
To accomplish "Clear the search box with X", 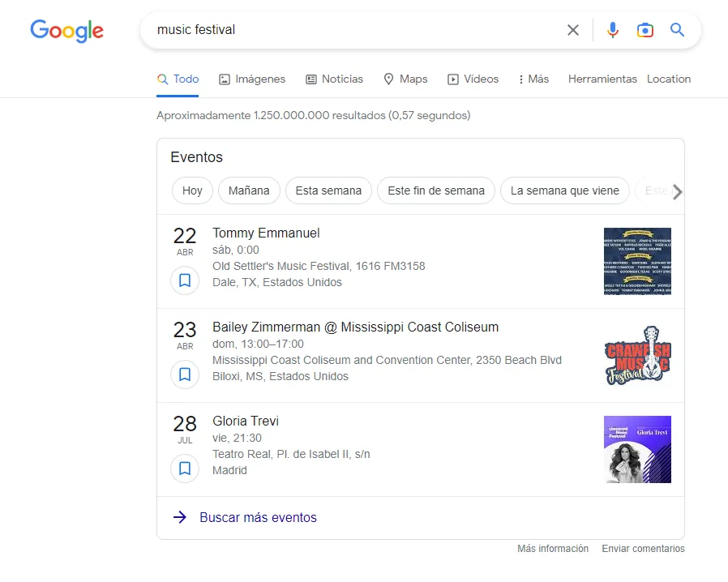I will click(x=573, y=30).
